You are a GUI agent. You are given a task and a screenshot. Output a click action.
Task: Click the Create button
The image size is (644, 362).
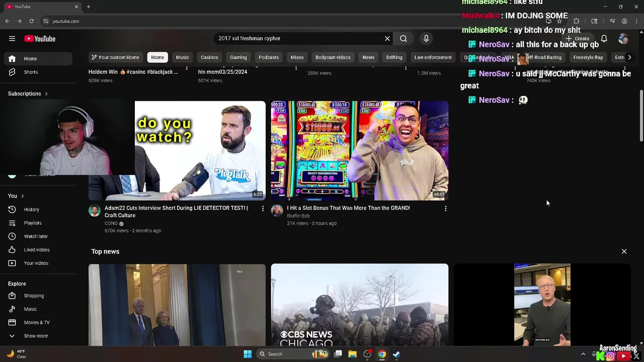pos(577,39)
